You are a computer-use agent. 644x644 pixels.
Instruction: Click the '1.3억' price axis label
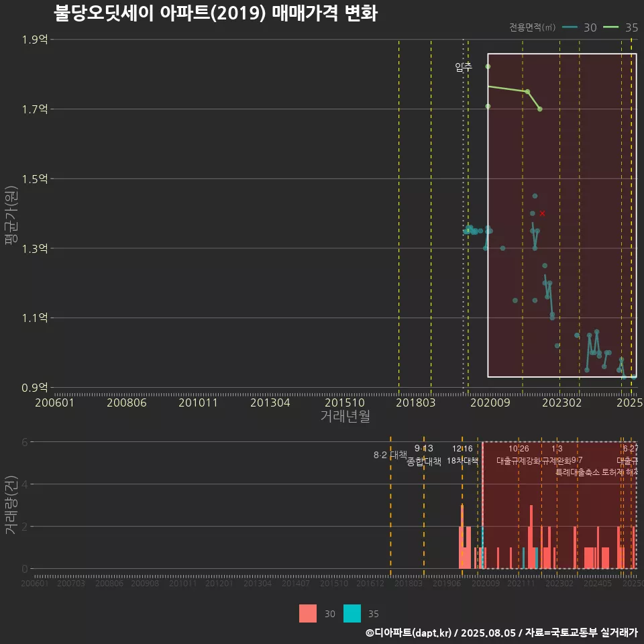pyautogui.click(x=34, y=248)
